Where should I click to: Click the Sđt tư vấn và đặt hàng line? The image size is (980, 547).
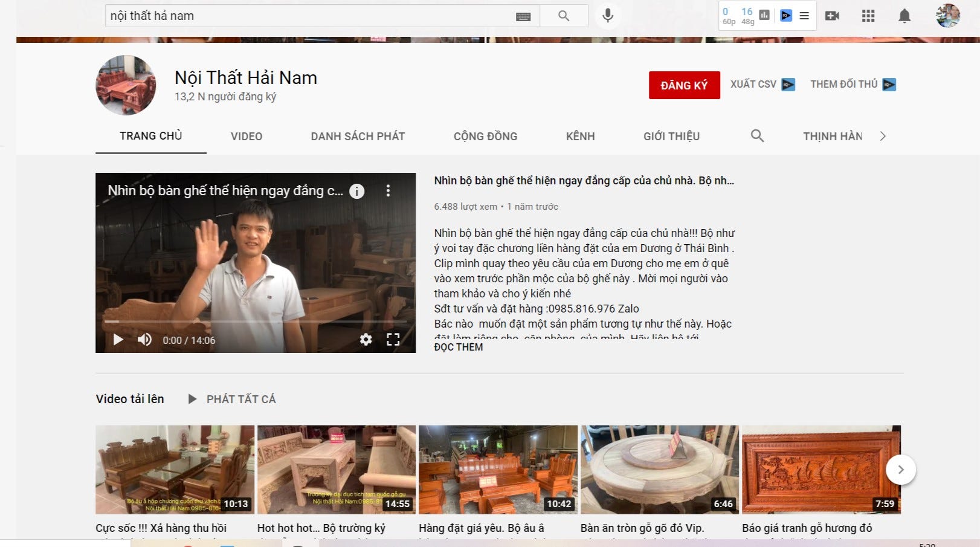click(x=537, y=309)
